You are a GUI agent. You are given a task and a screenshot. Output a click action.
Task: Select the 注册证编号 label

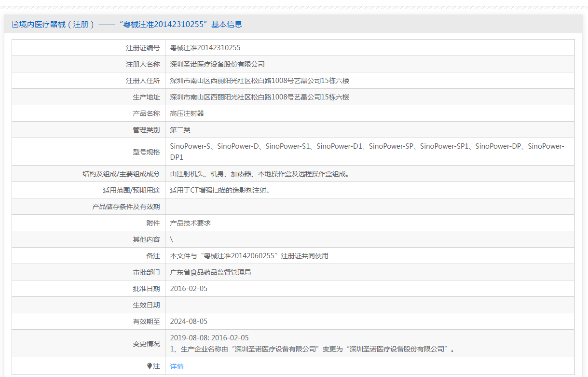(143, 48)
